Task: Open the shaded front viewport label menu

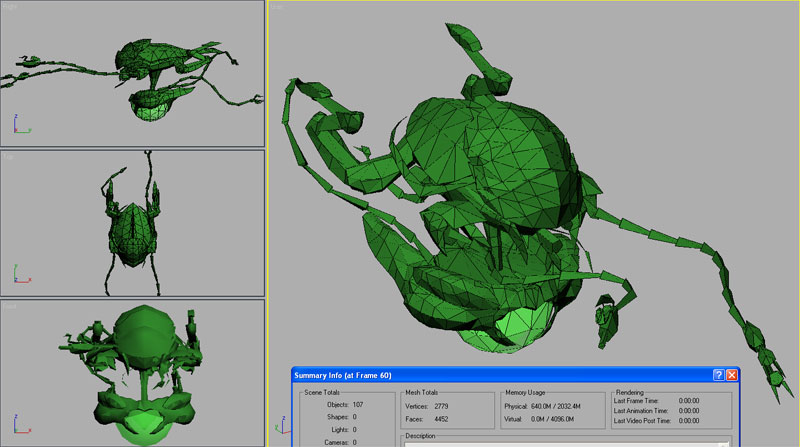Action: click(x=9, y=306)
